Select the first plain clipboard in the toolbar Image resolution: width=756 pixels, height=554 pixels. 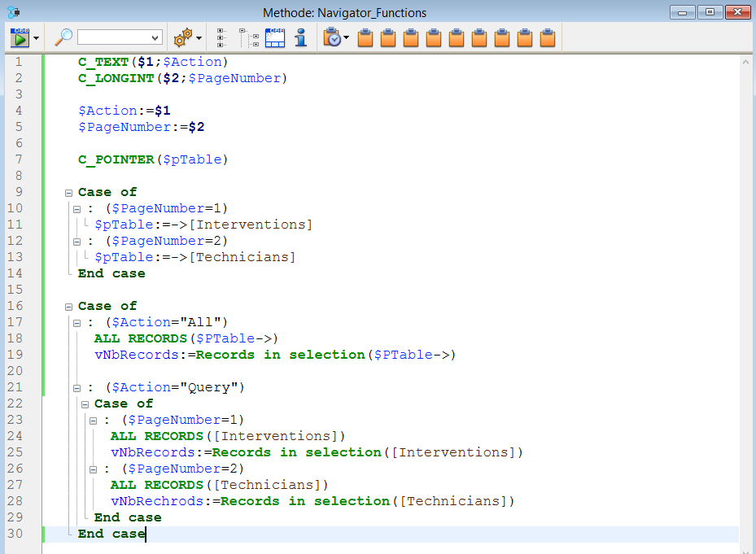pos(365,37)
